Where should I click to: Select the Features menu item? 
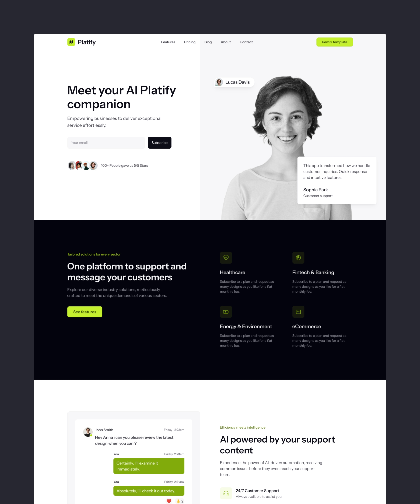tap(168, 42)
